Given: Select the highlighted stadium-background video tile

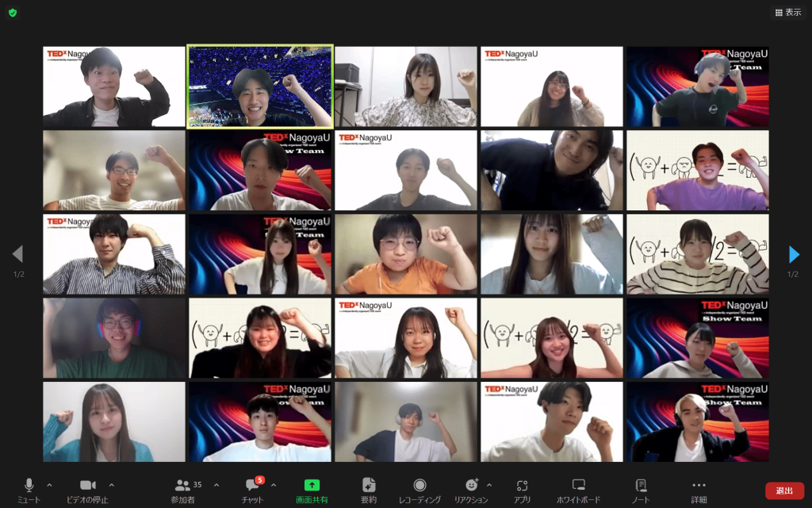Looking at the screenshot, I should click(x=259, y=87).
